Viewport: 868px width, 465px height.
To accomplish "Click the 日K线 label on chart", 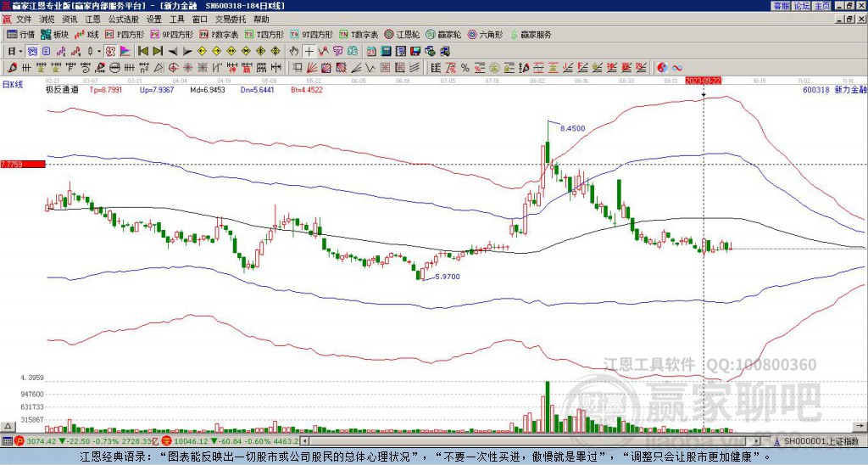I will tap(12, 84).
